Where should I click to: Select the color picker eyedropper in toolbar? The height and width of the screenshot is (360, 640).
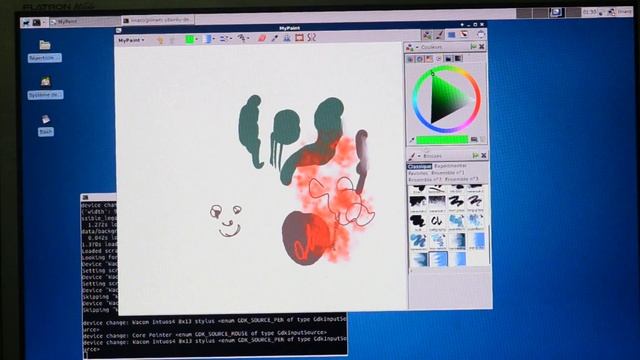275,38
